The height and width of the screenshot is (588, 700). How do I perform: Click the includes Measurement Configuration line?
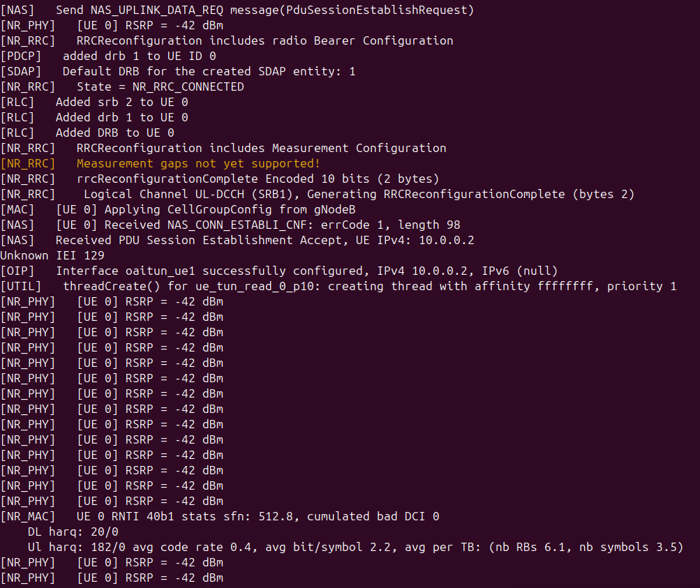(x=223, y=148)
